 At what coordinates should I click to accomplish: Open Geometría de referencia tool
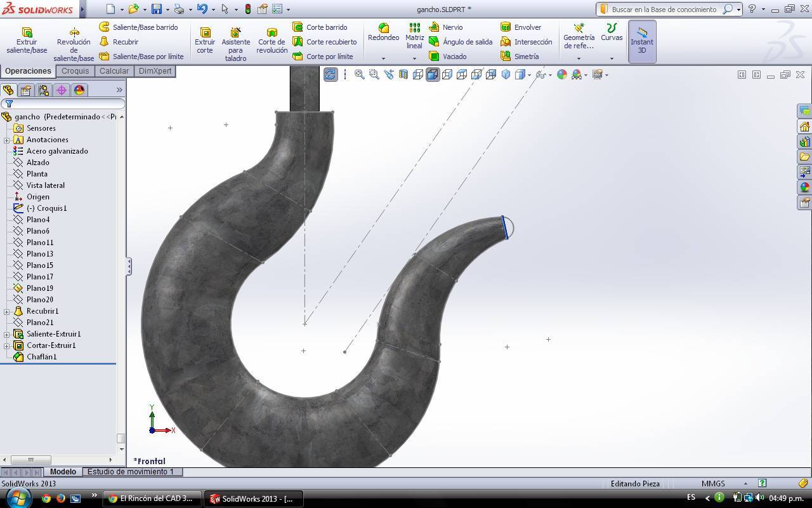(579, 36)
